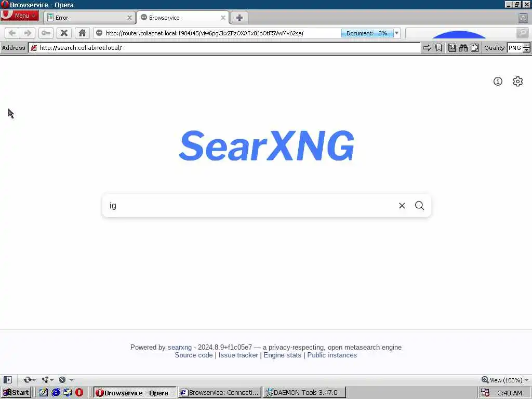
Task: Click the Browservice Go arrow button
Action: pos(427,48)
